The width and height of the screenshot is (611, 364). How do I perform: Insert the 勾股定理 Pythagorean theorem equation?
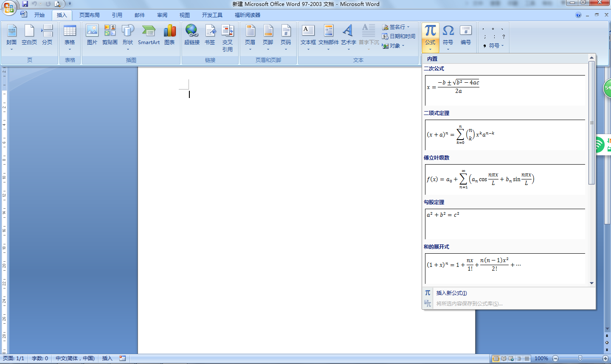tap(505, 224)
